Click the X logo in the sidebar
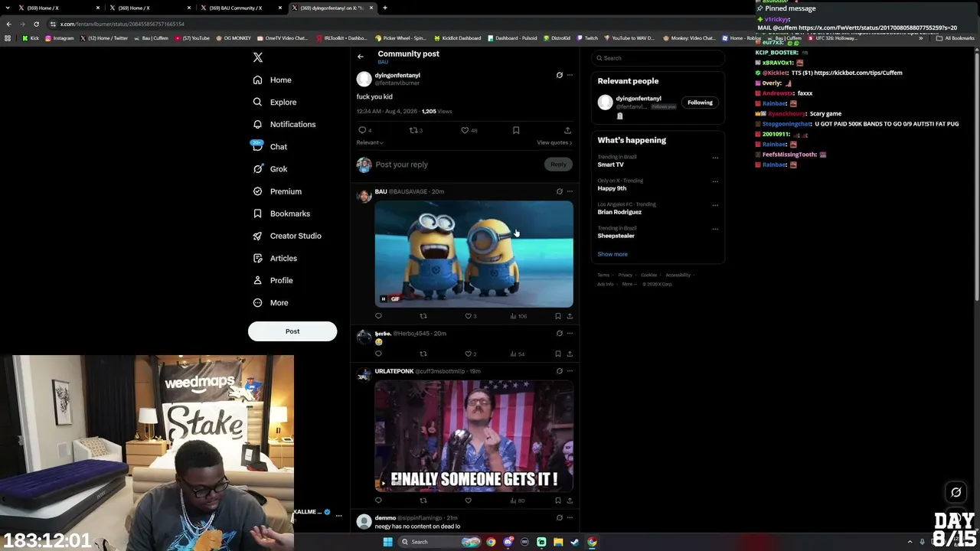This screenshot has width=980, height=551. tap(258, 57)
